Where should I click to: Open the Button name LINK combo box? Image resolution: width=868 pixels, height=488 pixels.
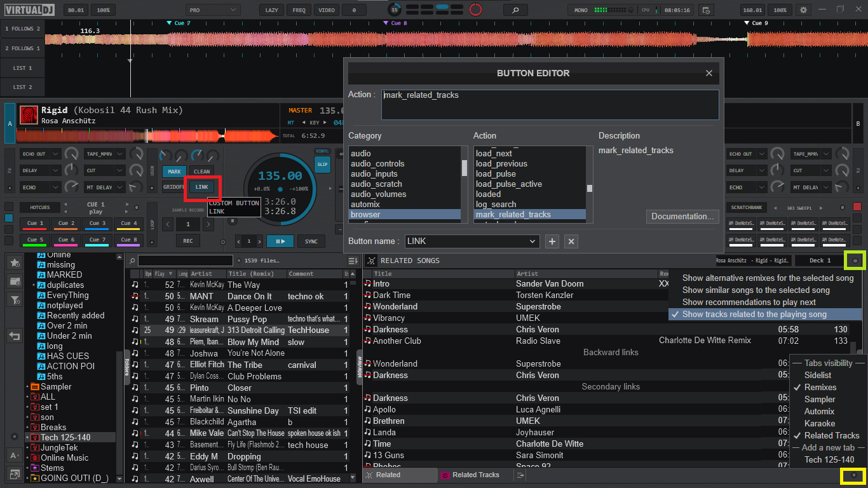tap(472, 241)
